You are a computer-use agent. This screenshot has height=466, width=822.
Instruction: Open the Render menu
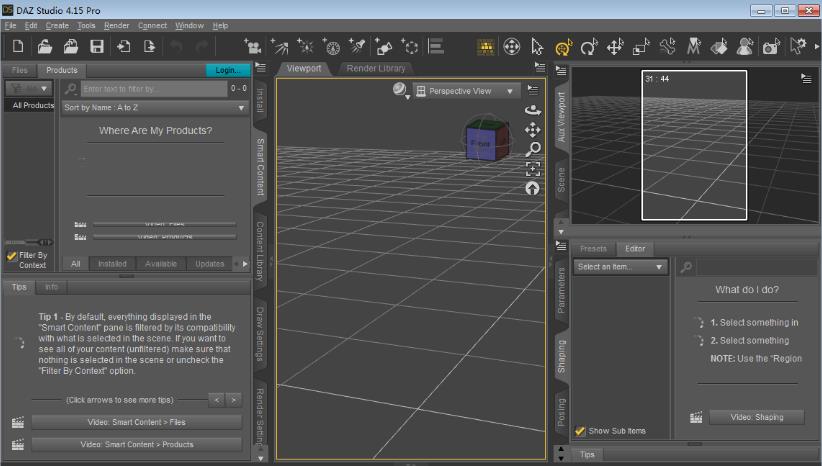click(116, 25)
